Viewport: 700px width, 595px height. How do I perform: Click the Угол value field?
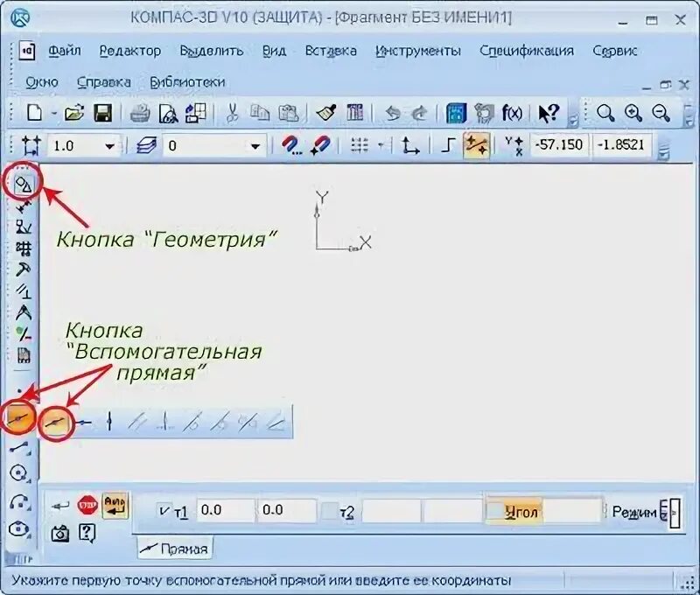pos(570,511)
